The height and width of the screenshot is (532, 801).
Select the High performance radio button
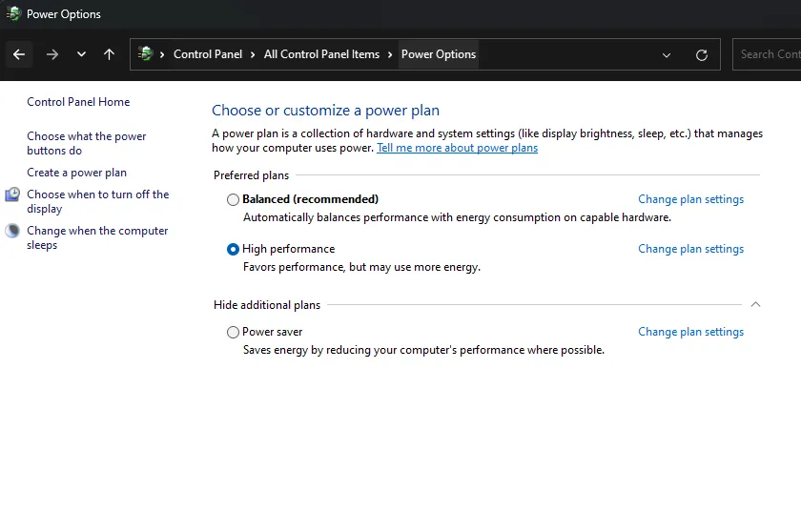(x=234, y=249)
